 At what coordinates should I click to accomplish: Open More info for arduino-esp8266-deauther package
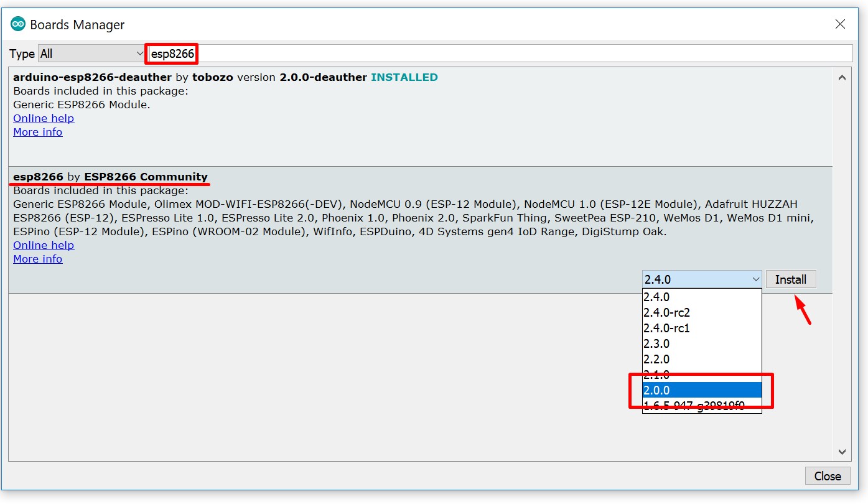(38, 132)
